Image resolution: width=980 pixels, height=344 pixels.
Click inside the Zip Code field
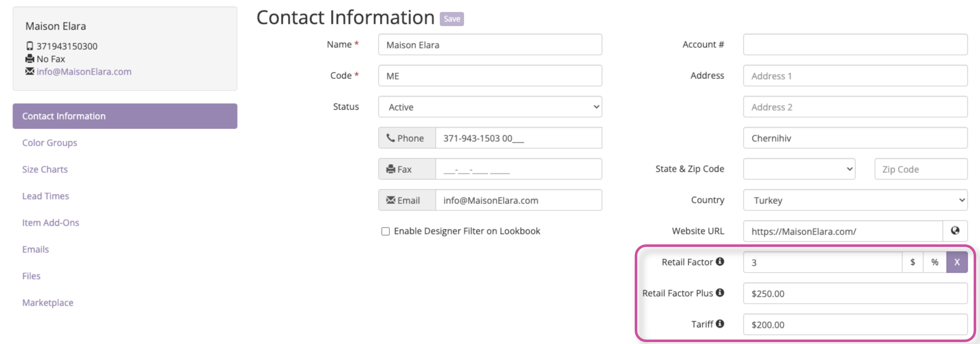pos(921,169)
